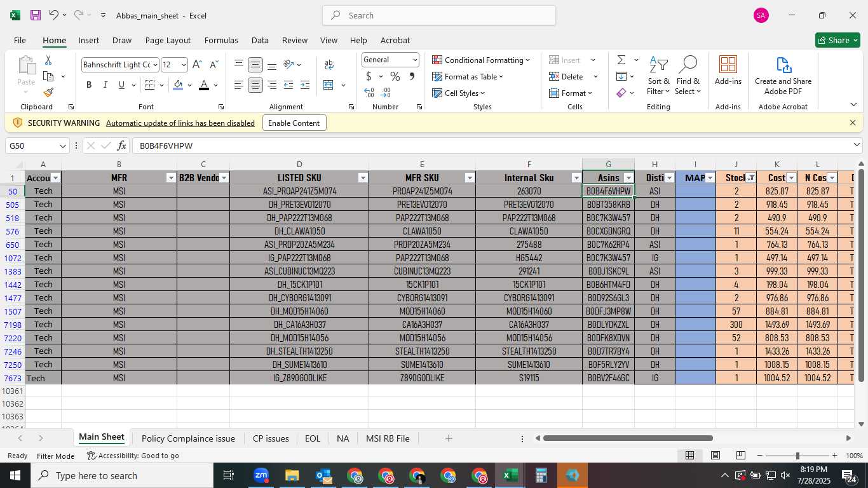The image size is (868, 488).
Task: Increase font size with large A icon
Action: coord(197,65)
